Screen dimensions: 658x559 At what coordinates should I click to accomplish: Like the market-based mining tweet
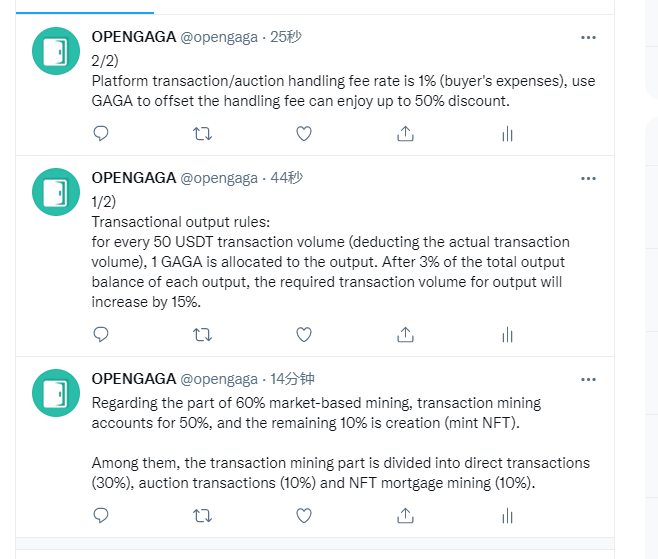304,516
